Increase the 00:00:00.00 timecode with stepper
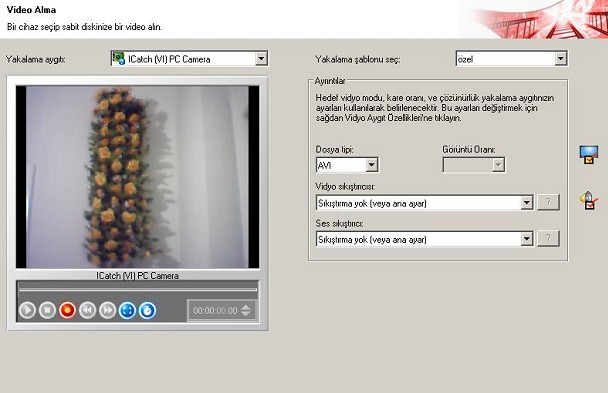Screen dimensions: 608x393 (246, 307)
